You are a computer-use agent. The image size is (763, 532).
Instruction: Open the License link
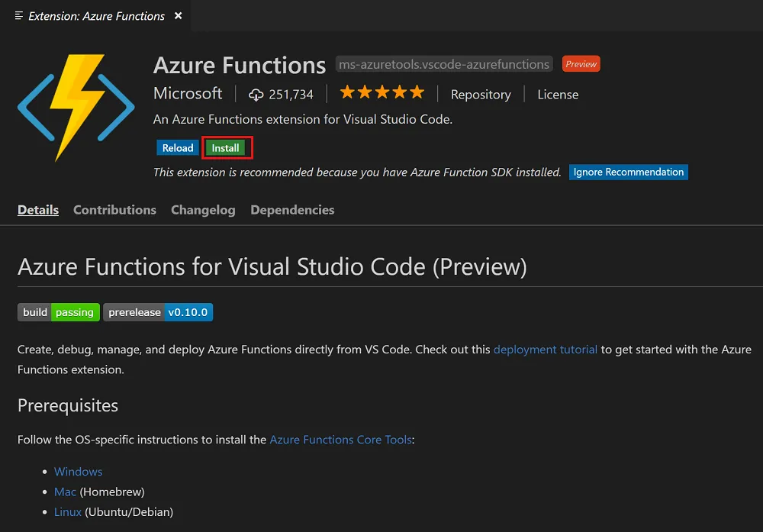tap(558, 95)
